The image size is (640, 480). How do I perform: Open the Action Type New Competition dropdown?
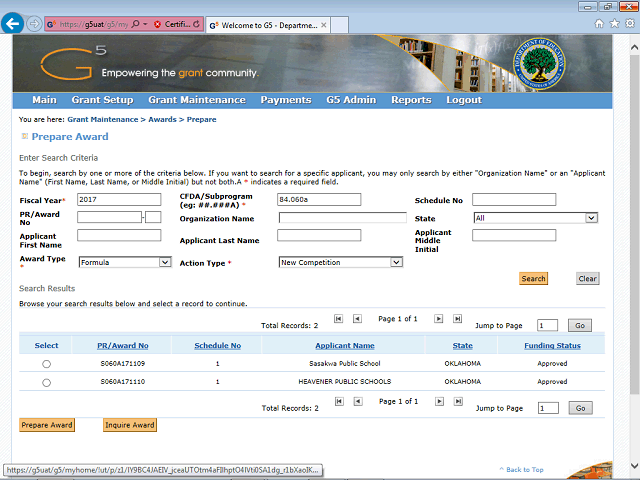click(341, 262)
